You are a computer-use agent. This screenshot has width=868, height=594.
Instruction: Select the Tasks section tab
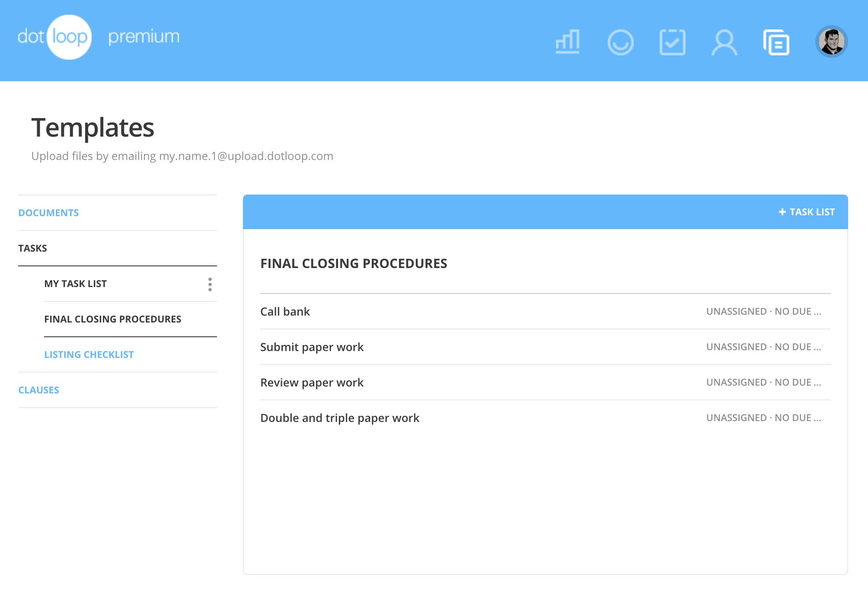click(32, 248)
